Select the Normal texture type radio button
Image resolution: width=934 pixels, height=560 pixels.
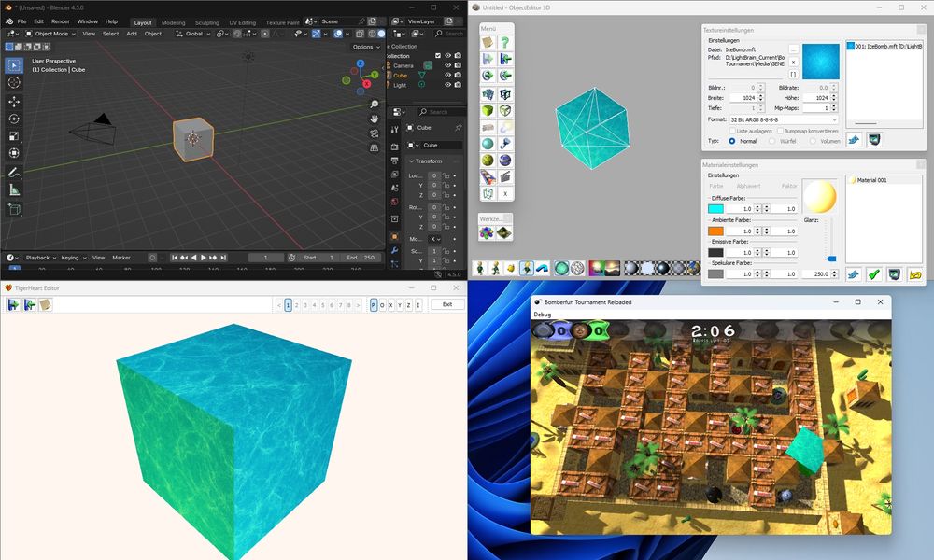732,141
